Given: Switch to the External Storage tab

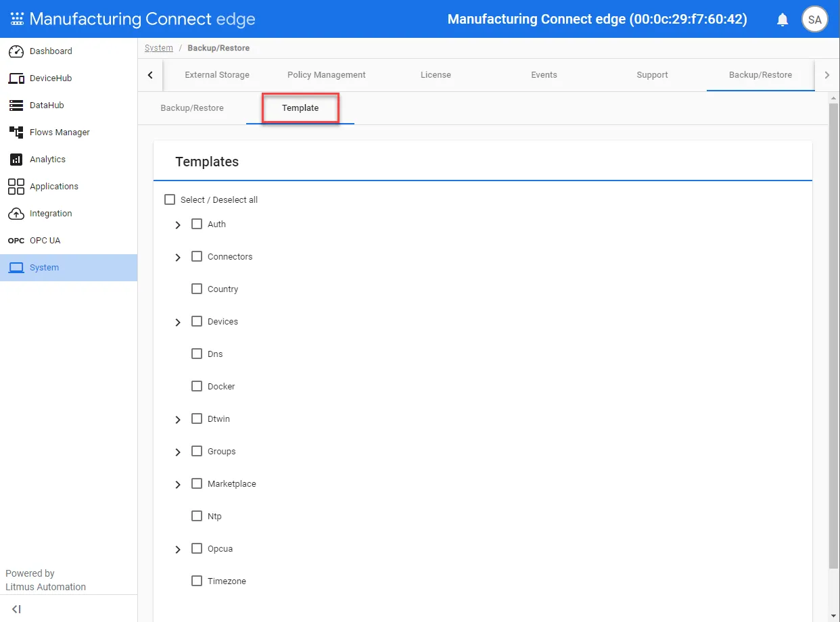Looking at the screenshot, I should [x=217, y=75].
